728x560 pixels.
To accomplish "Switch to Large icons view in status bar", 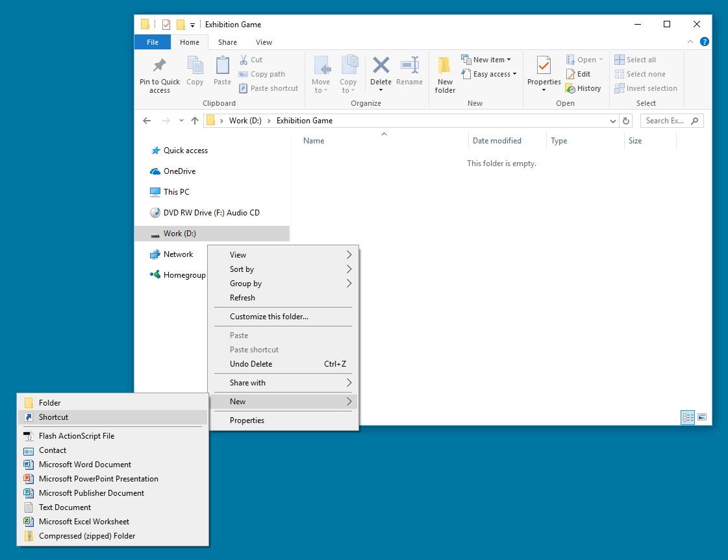I will point(702,417).
